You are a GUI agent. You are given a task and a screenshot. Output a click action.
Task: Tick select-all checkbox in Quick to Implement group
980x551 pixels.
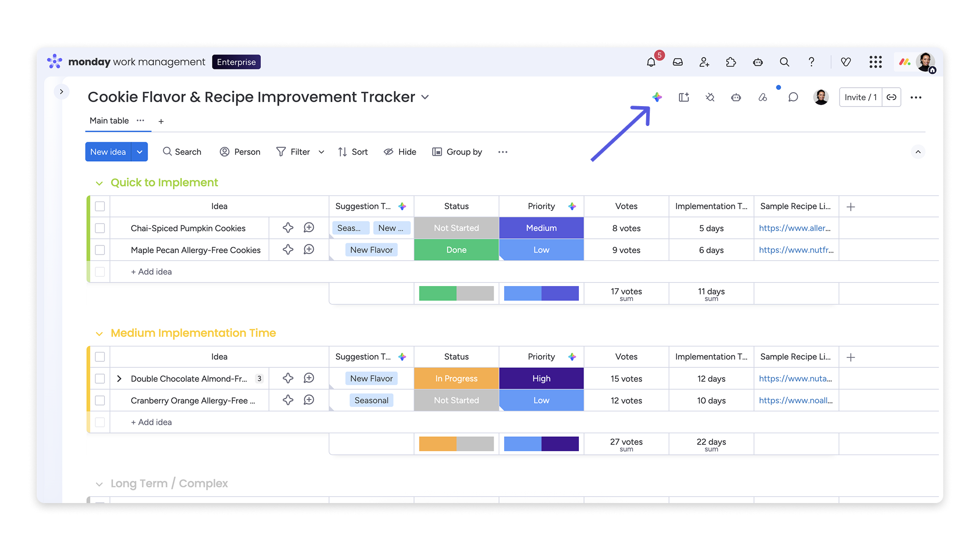pyautogui.click(x=100, y=206)
